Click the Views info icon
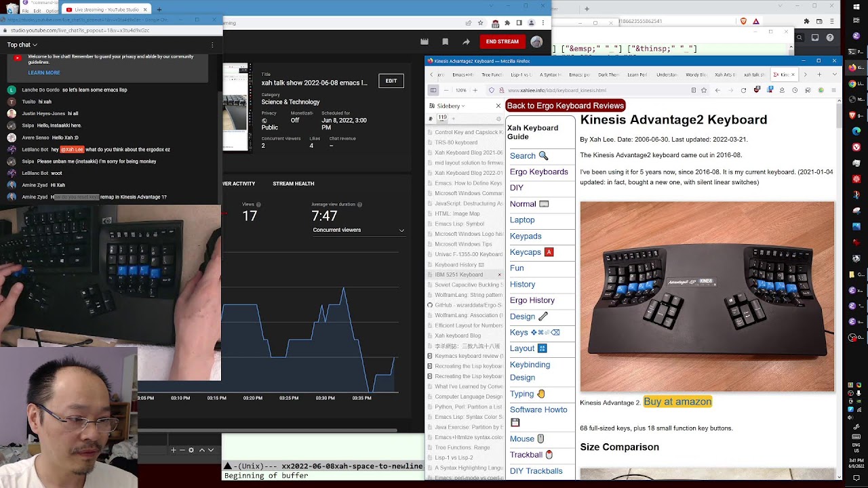The image size is (868, 488). tap(258, 205)
